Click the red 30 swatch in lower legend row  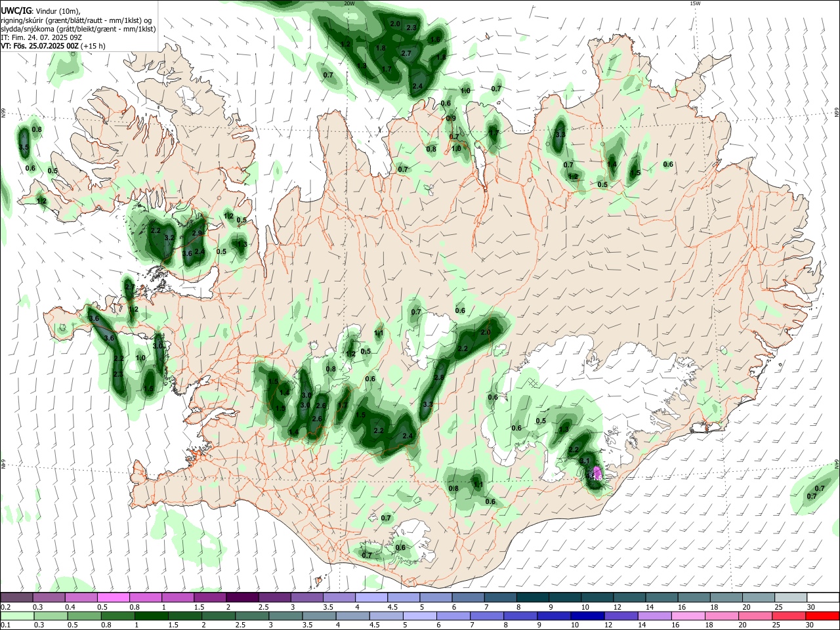823,616
